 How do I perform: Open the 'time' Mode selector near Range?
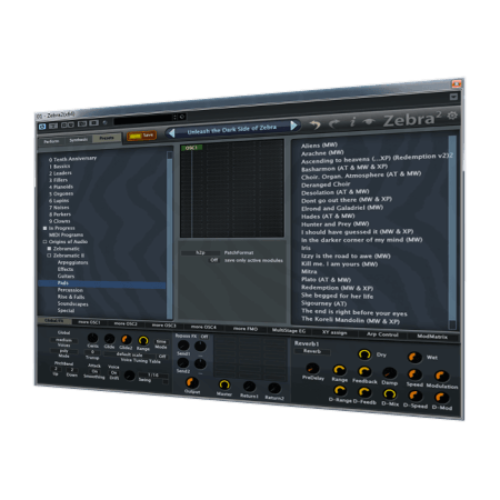161,342
